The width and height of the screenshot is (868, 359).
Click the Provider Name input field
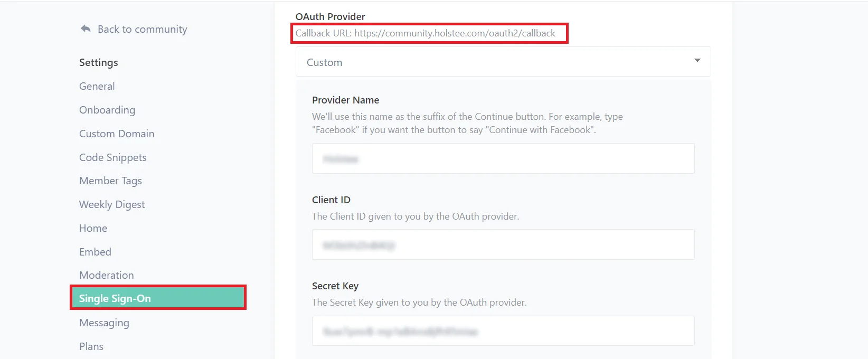click(502, 158)
